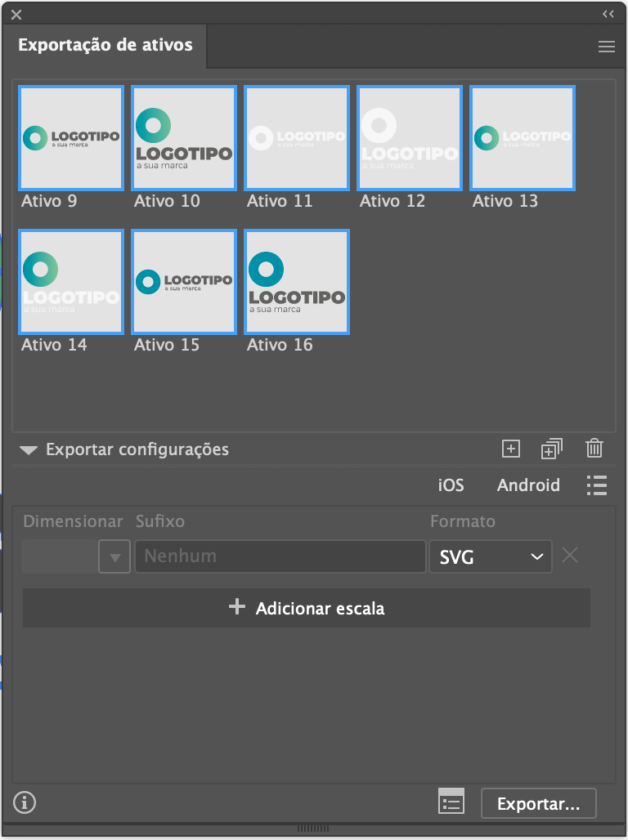Open the SVG Formato dropdown

click(491, 556)
